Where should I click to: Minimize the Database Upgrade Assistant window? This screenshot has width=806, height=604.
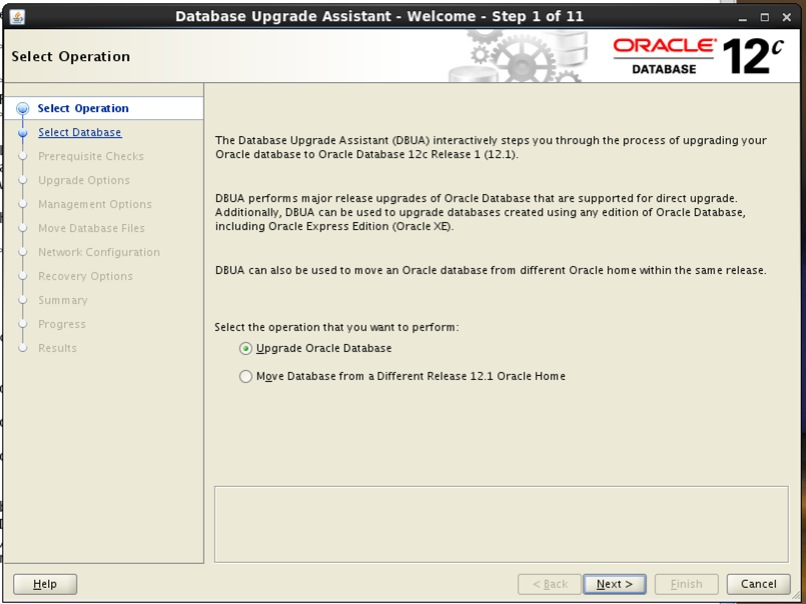point(742,17)
